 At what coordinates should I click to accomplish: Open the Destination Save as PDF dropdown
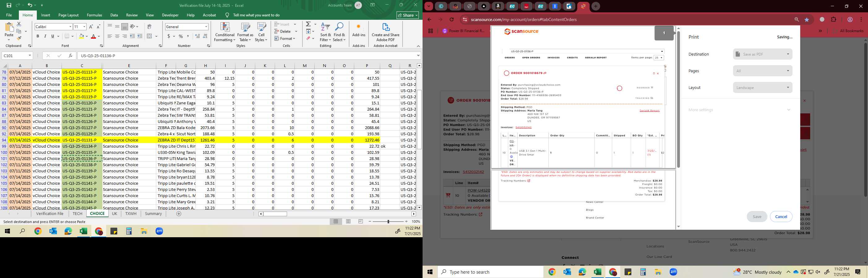click(x=763, y=54)
